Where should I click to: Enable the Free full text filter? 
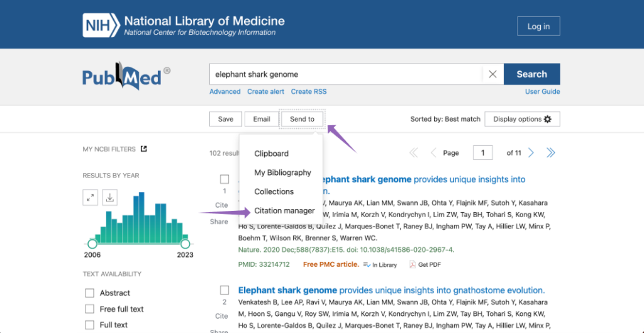tap(89, 309)
